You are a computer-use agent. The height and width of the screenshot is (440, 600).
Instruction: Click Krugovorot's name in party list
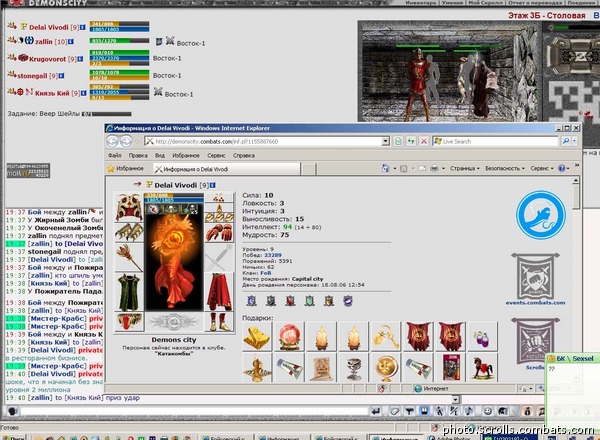[x=47, y=59]
